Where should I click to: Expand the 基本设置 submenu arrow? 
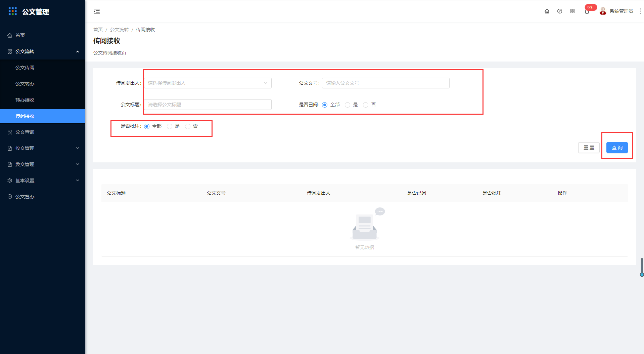coord(78,181)
